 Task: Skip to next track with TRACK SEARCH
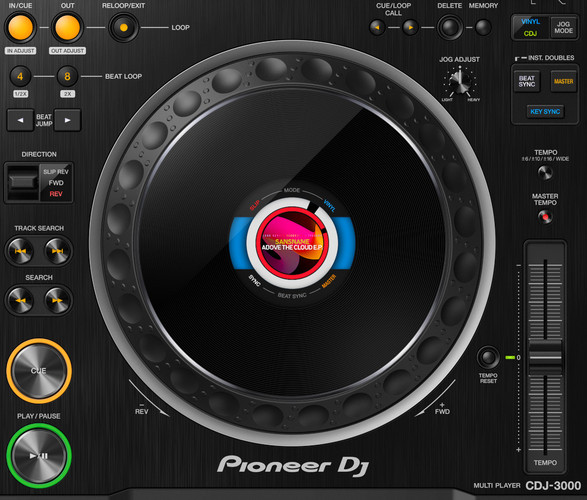coord(57,251)
